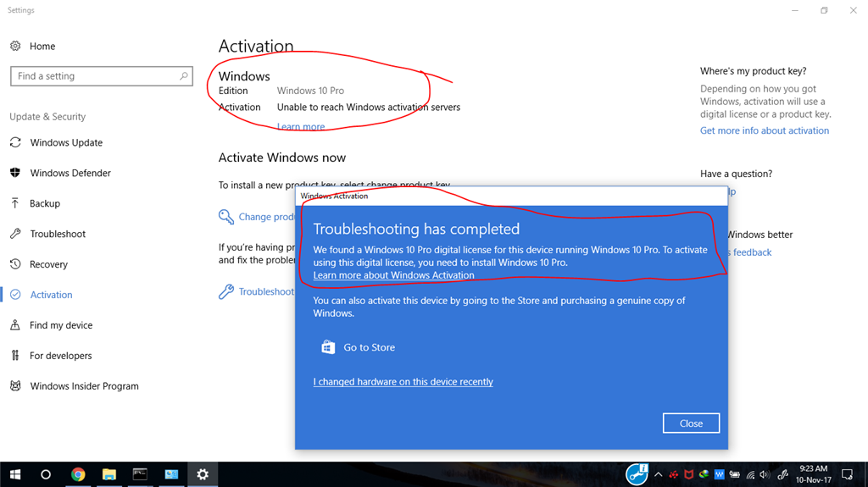Open For developers settings page
This screenshot has width=868, height=487.
click(x=61, y=355)
